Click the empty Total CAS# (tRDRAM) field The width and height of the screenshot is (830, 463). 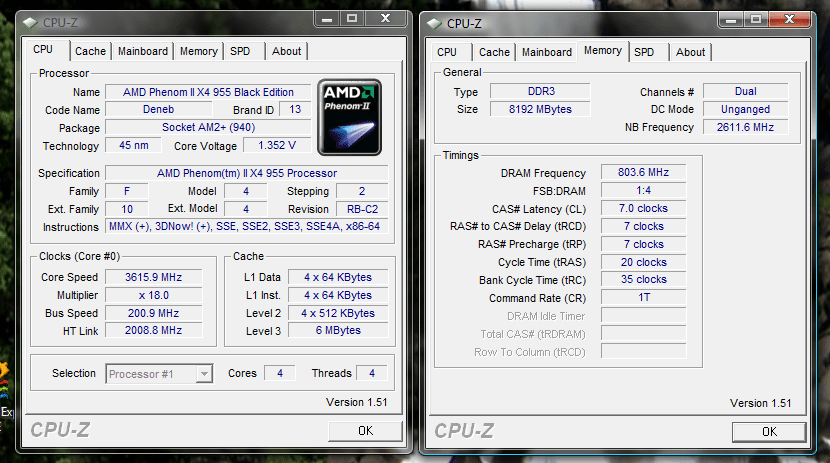click(643, 333)
